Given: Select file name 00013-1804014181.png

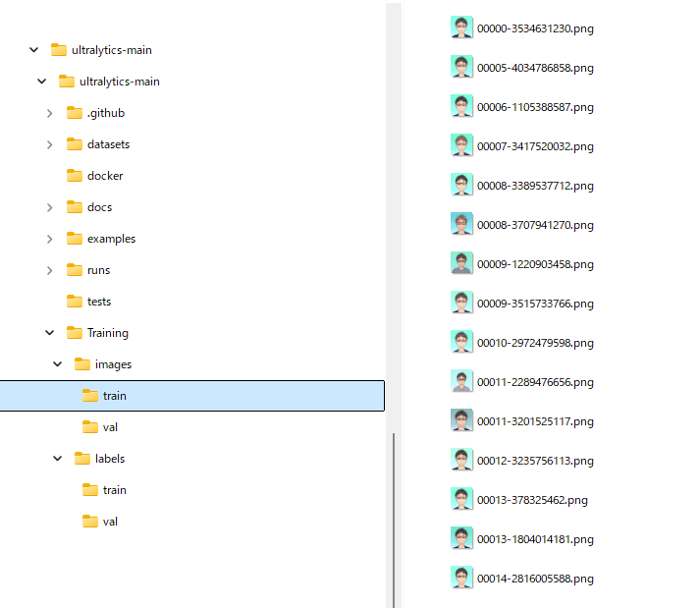Looking at the screenshot, I should point(535,539).
